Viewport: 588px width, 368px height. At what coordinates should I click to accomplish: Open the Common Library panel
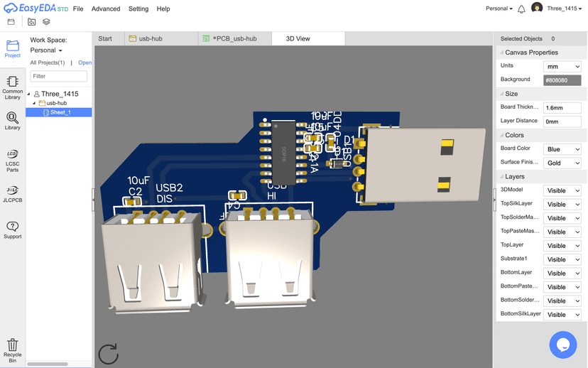[12, 87]
